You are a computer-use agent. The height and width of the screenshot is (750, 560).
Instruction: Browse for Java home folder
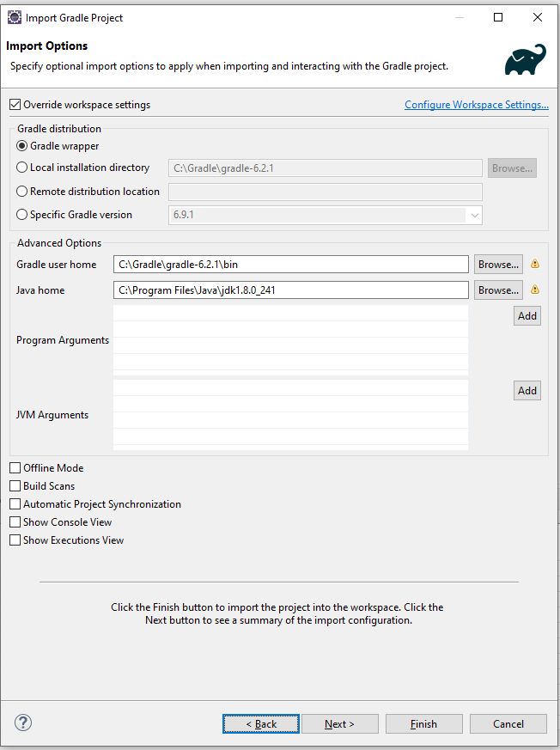498,290
